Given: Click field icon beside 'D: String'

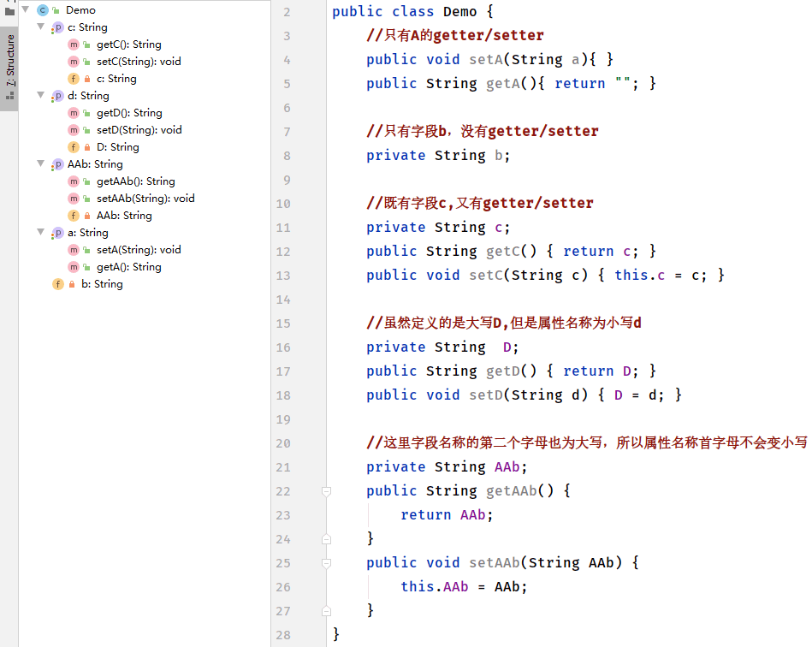Looking at the screenshot, I should tap(74, 147).
